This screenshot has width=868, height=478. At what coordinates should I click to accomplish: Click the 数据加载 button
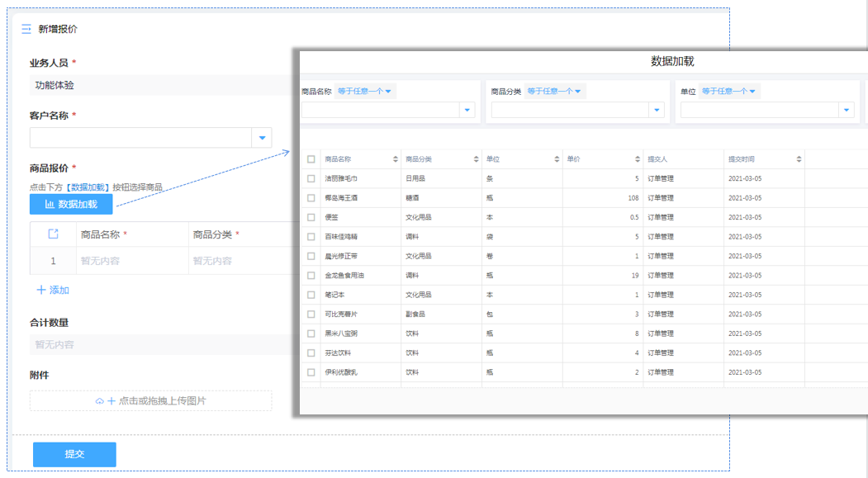pyautogui.click(x=71, y=204)
